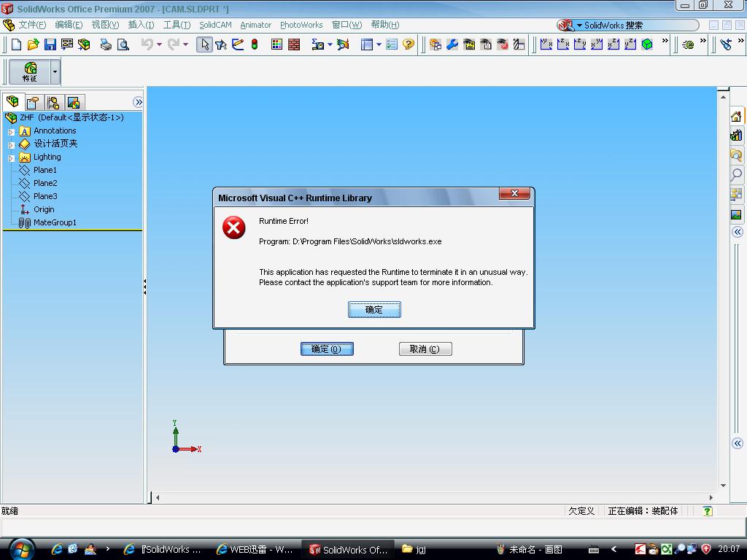Select the arrow pointer Select tool
The image size is (747, 560).
coord(204,44)
